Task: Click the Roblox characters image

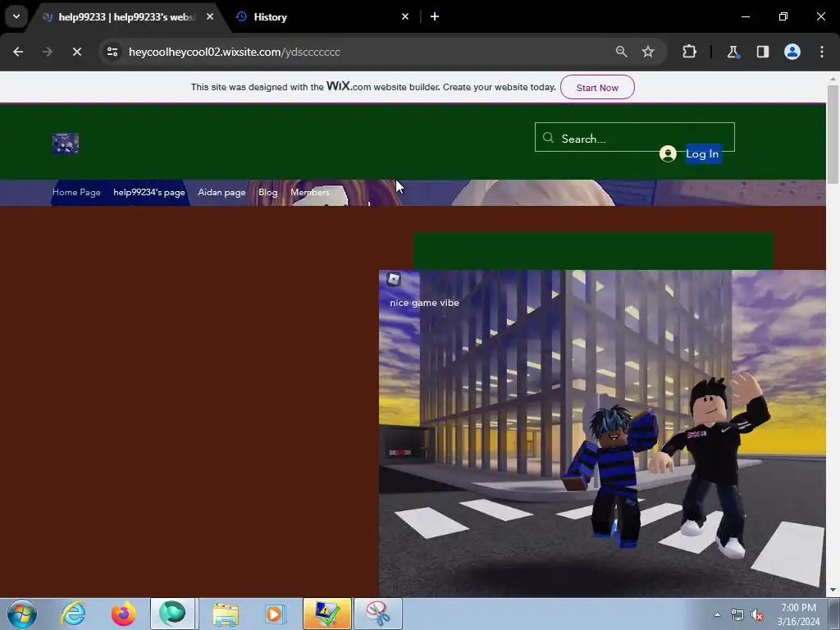Action: pos(602,433)
